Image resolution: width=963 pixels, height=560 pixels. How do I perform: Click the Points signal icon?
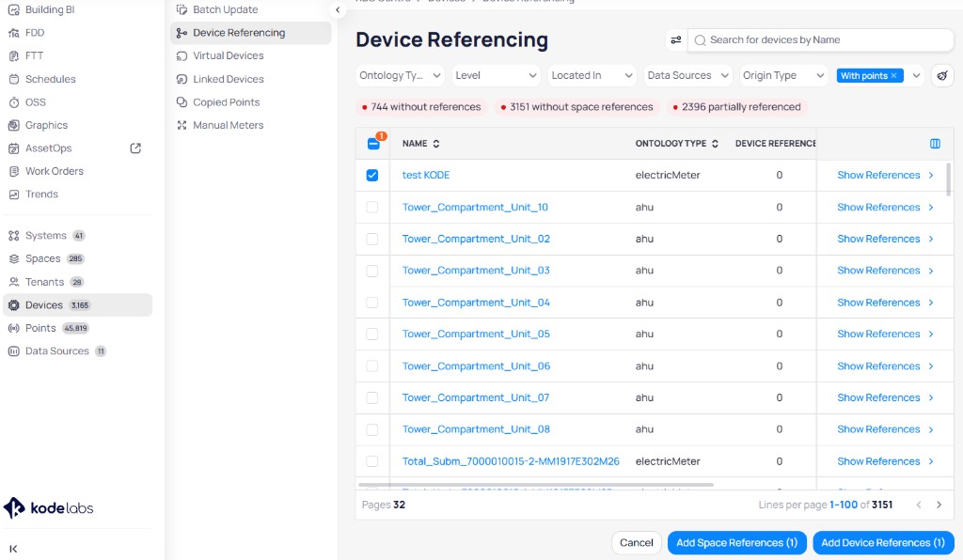click(13, 328)
